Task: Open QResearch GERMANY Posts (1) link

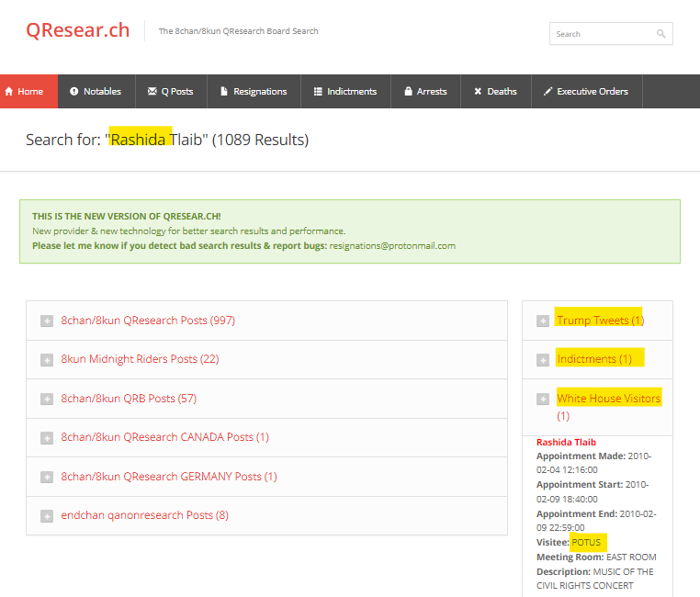Action: 169,477
